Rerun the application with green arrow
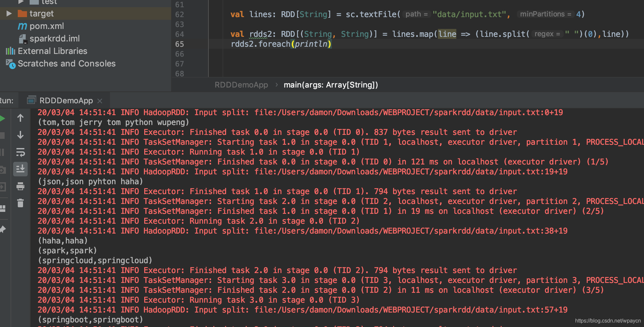 [x=2, y=118]
